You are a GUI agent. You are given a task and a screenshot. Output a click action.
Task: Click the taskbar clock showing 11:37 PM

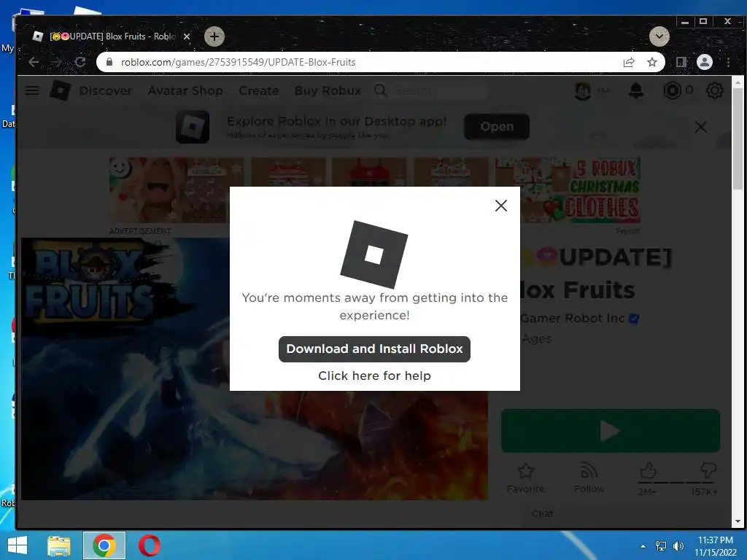(715, 546)
